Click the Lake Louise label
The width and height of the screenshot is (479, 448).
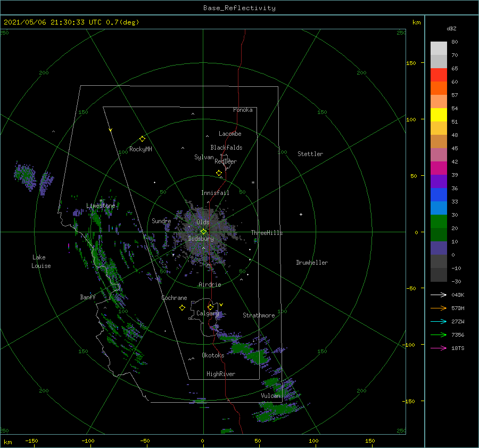[x=41, y=262]
